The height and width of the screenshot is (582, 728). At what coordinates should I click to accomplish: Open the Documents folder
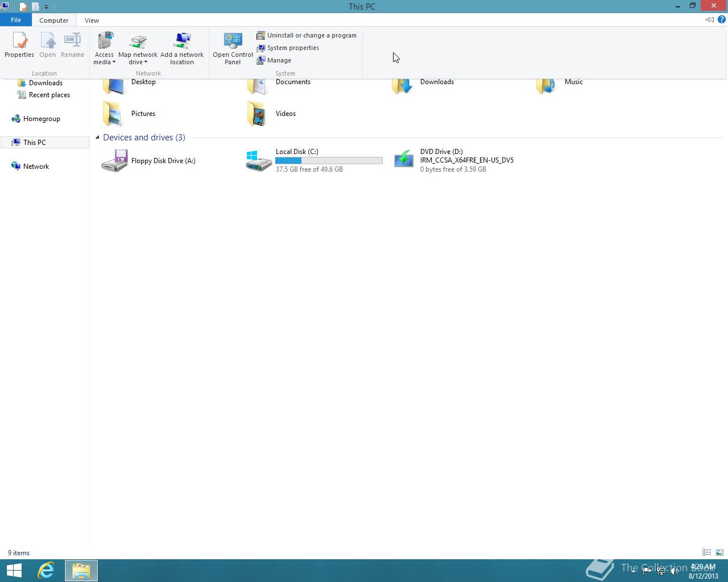pyautogui.click(x=280, y=84)
